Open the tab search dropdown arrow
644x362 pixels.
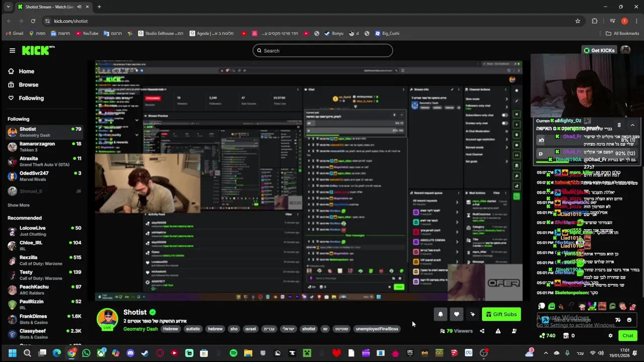(x=8, y=7)
